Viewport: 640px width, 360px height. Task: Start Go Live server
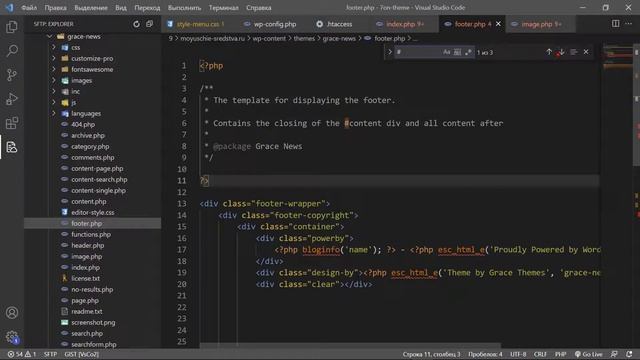pos(588,354)
